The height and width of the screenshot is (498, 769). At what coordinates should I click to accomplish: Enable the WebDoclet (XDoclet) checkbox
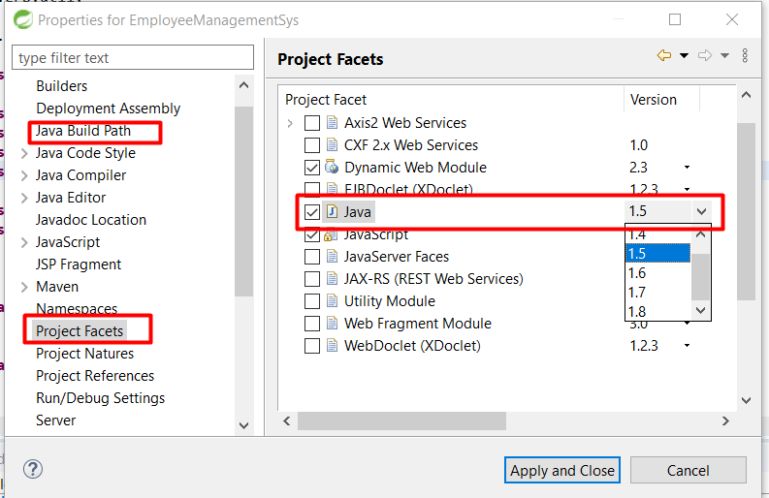coord(312,346)
